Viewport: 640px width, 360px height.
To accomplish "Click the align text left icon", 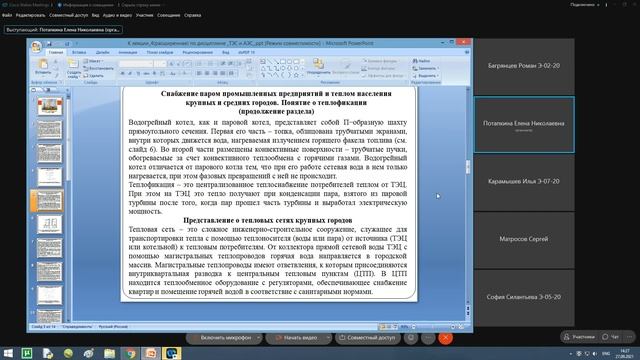I will pos(199,73).
